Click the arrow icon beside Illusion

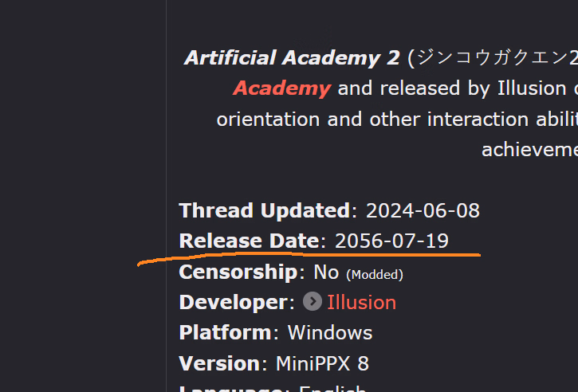tap(313, 302)
